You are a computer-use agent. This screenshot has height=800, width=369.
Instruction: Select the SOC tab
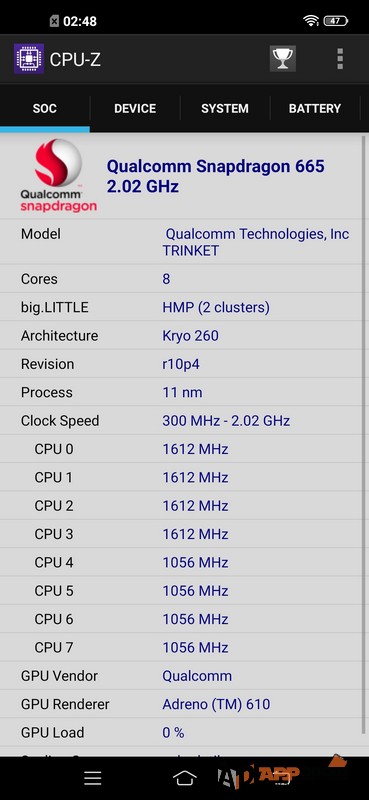click(x=45, y=108)
